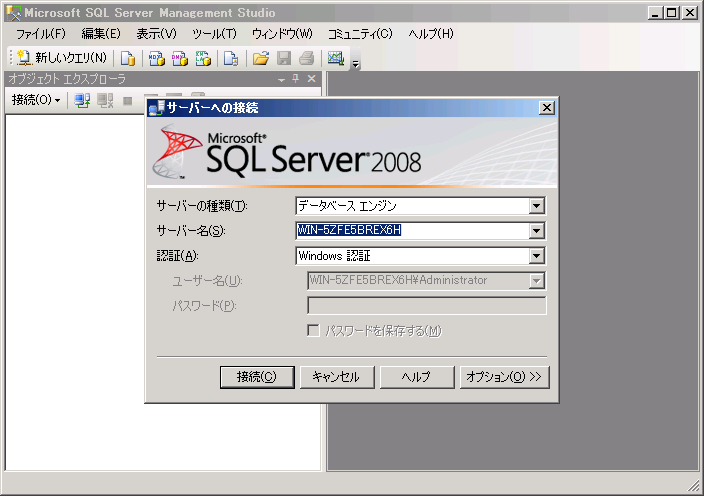Image resolution: width=704 pixels, height=496 pixels.
Task: Open the toolbar options overflow arrow
Action: point(356,64)
